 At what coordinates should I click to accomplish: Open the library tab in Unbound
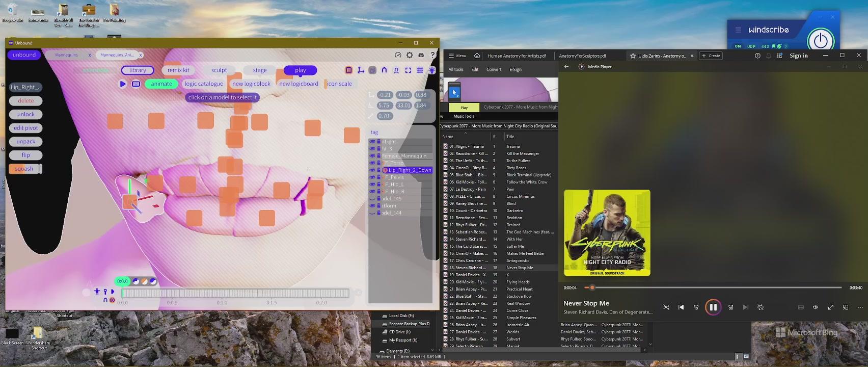tap(138, 70)
